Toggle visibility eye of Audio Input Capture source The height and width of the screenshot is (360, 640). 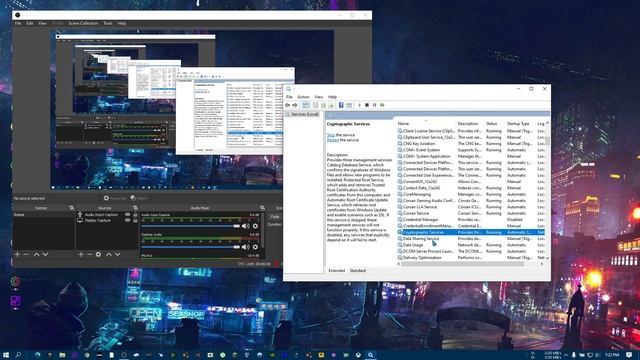pos(127,215)
